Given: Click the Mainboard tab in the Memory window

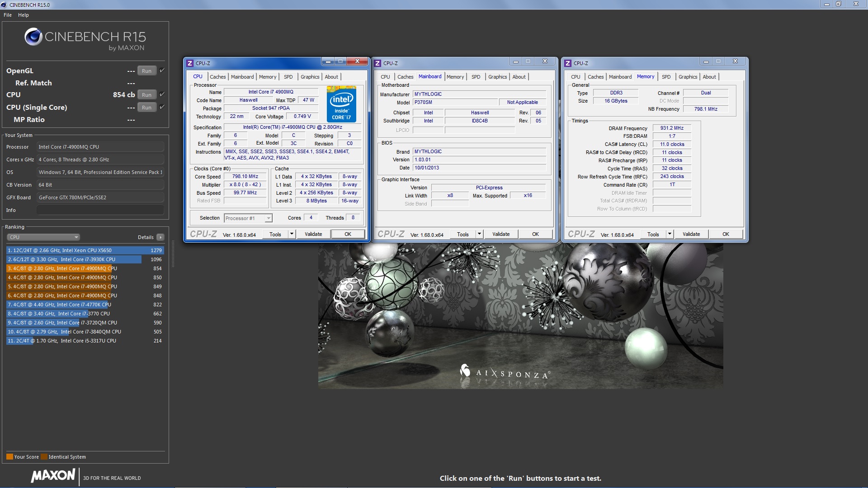Looking at the screenshot, I should pyautogui.click(x=620, y=77).
